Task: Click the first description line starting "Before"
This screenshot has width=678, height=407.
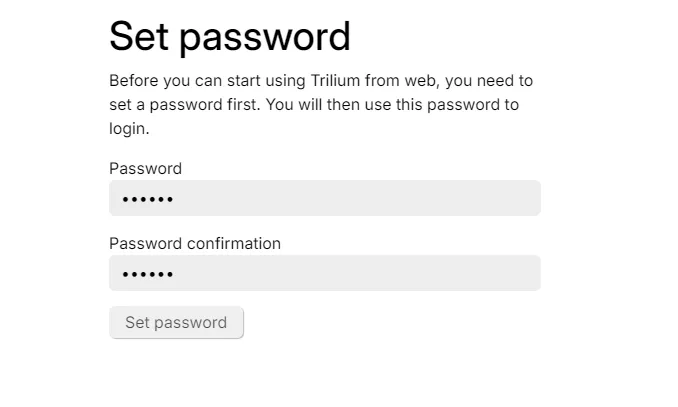Action: 320,80
